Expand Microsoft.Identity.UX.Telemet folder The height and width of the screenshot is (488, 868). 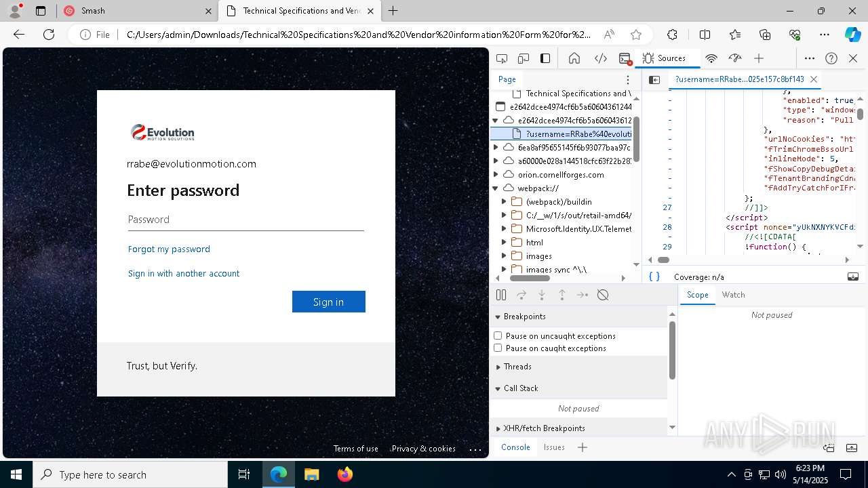(x=504, y=229)
